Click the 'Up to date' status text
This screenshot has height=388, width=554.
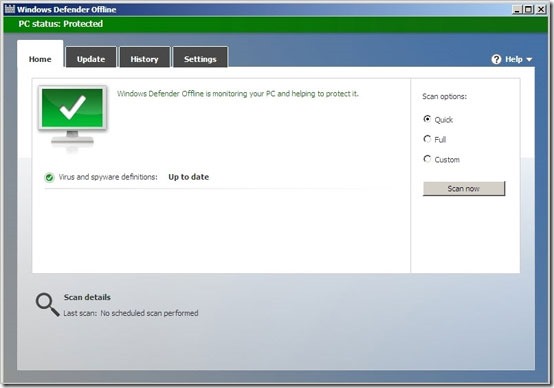tap(189, 177)
